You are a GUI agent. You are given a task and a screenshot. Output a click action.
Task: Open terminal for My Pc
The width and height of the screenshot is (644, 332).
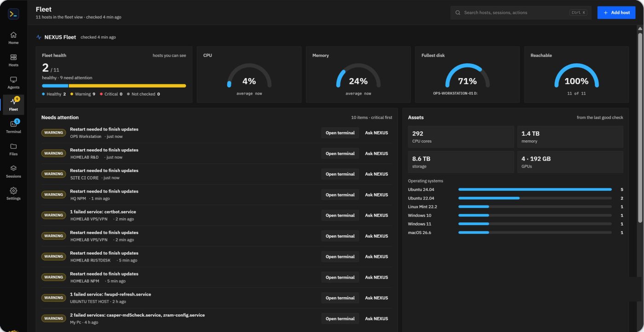point(340,319)
